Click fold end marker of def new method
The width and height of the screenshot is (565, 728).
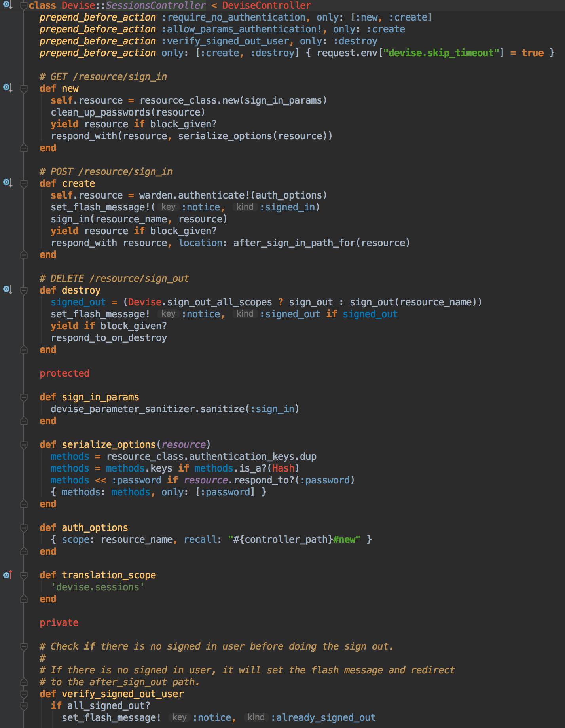pyautogui.click(x=24, y=148)
